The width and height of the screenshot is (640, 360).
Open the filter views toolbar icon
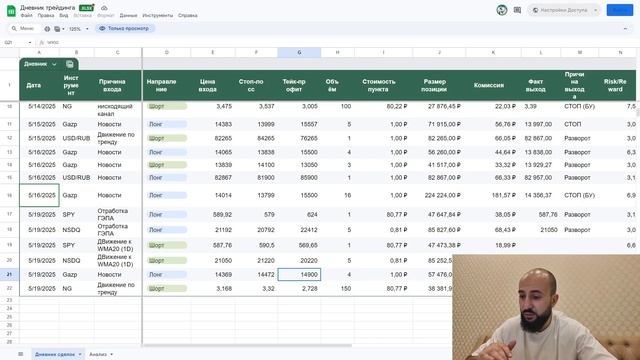coord(58,29)
